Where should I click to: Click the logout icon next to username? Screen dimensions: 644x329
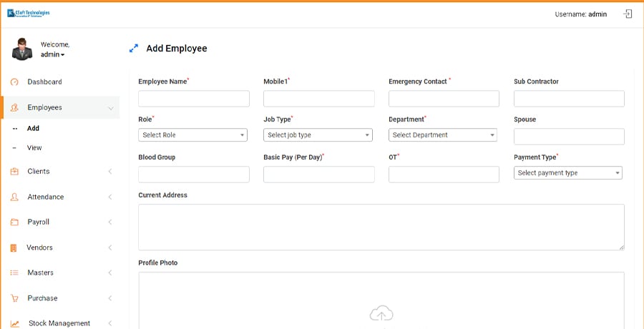(x=628, y=14)
